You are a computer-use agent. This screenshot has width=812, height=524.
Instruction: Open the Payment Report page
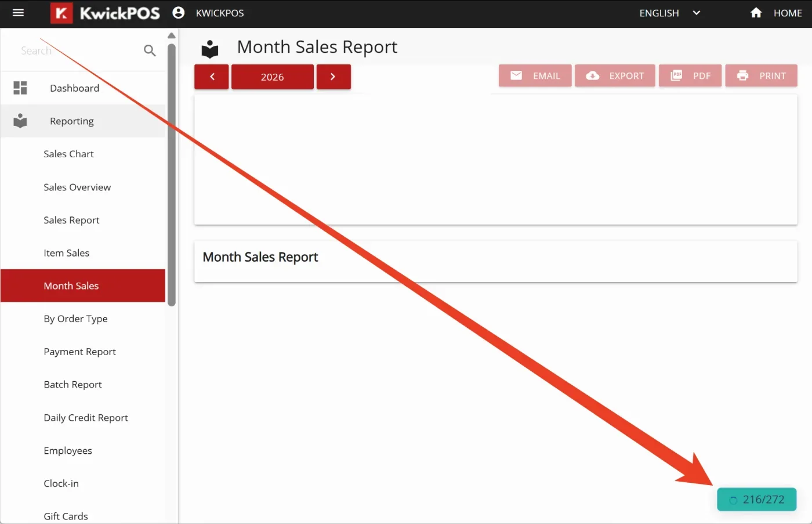[83, 352]
